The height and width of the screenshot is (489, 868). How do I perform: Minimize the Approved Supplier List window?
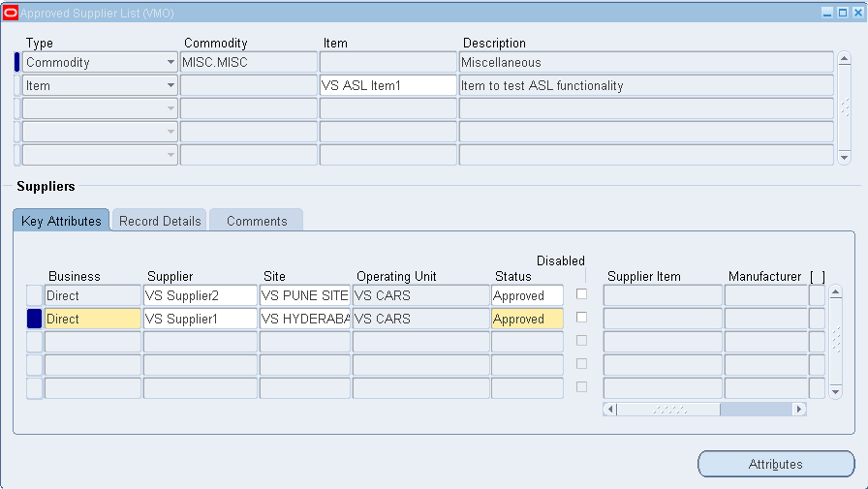(x=827, y=13)
